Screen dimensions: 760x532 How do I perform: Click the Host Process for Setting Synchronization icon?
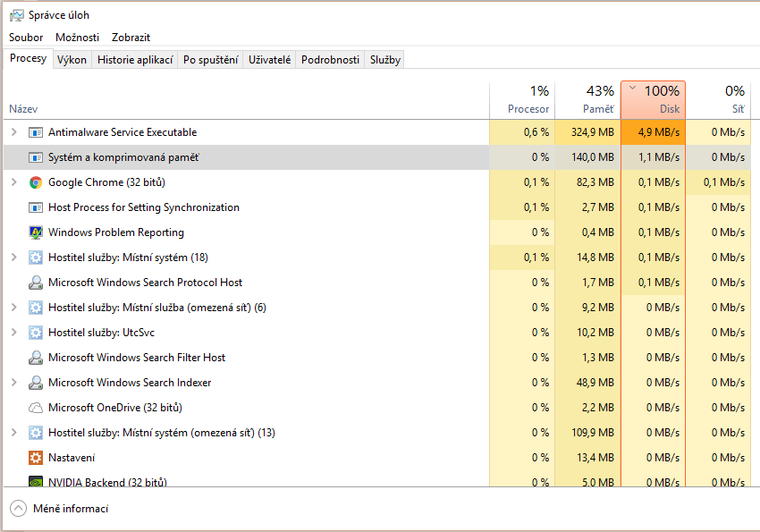click(36, 207)
